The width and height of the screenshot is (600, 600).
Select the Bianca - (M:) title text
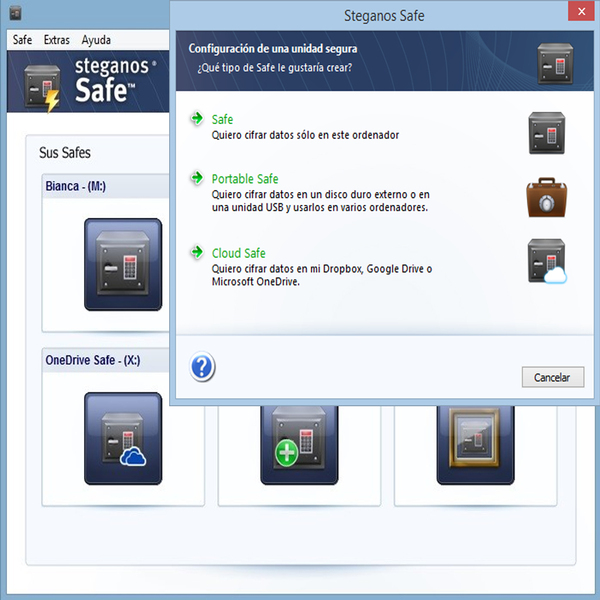point(76,186)
